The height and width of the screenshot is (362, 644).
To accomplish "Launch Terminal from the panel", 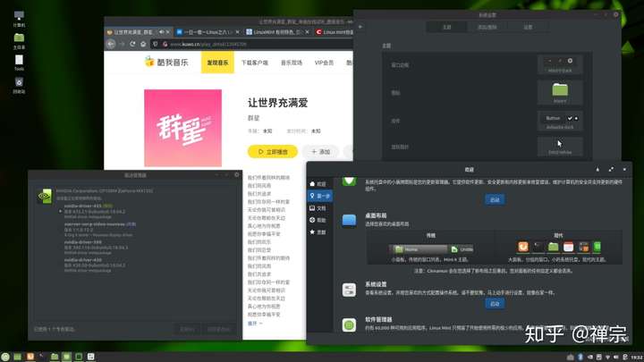I will 42,357.
